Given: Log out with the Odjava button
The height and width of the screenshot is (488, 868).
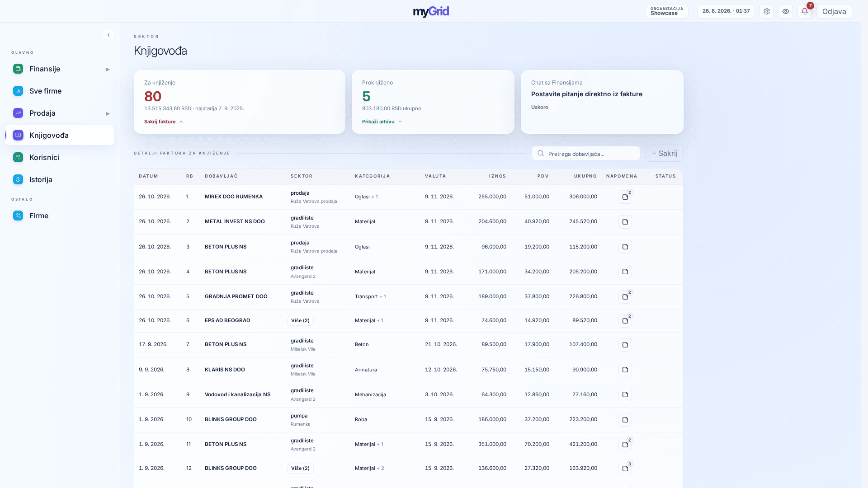Looking at the screenshot, I should [x=834, y=11].
